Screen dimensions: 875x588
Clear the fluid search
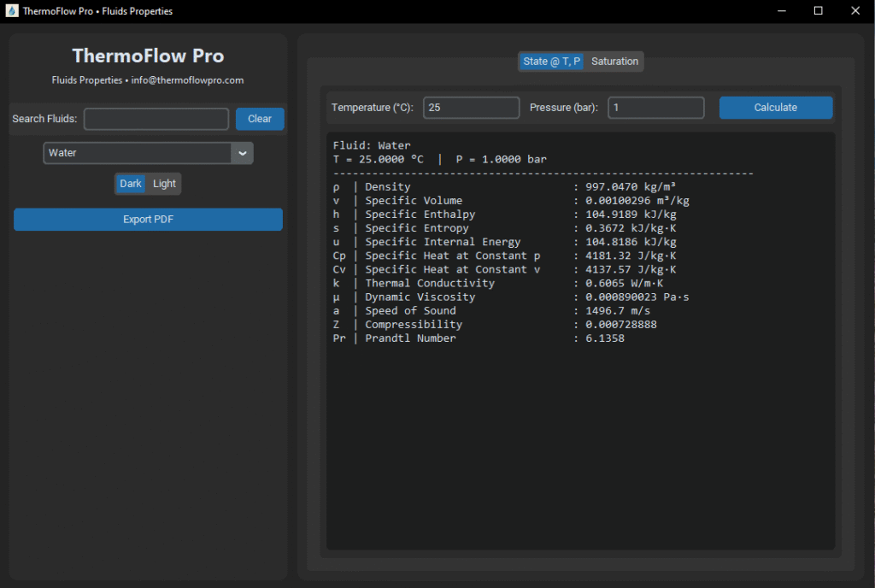260,119
